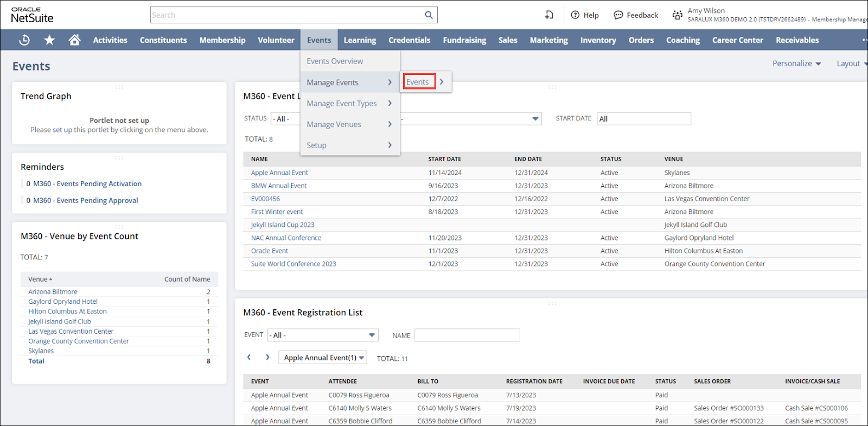The width and height of the screenshot is (868, 426).
Task: Click the NAME filter input field
Action: tap(467, 335)
